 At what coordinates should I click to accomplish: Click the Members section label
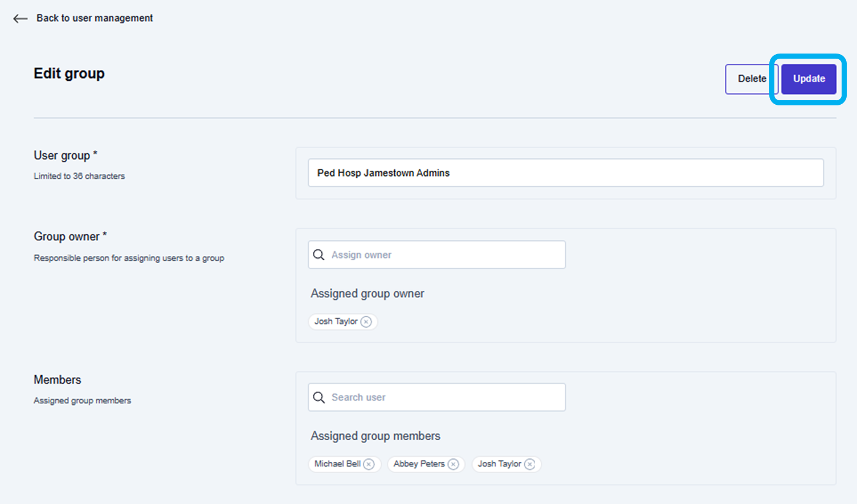tap(57, 380)
